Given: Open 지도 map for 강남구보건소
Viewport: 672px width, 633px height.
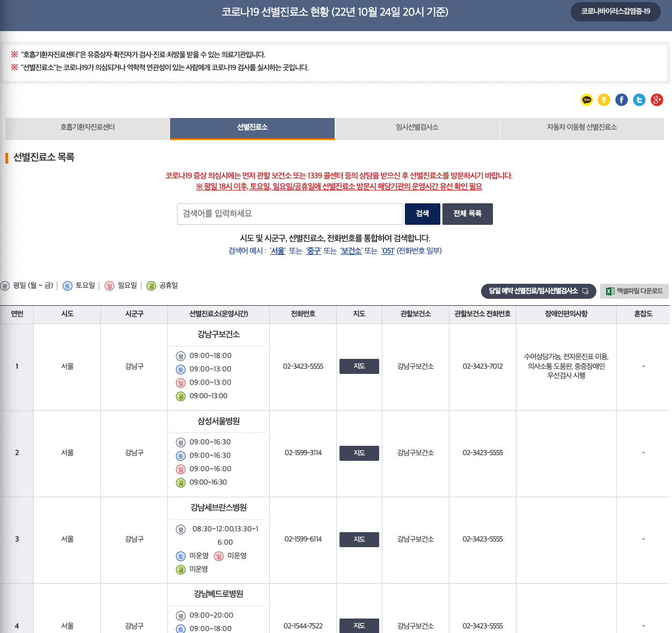Looking at the screenshot, I should click(x=359, y=366).
